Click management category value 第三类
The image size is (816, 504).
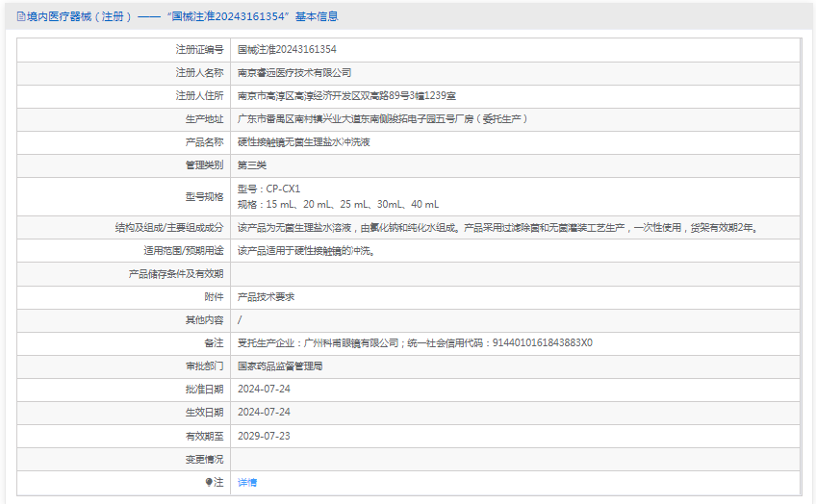click(252, 164)
